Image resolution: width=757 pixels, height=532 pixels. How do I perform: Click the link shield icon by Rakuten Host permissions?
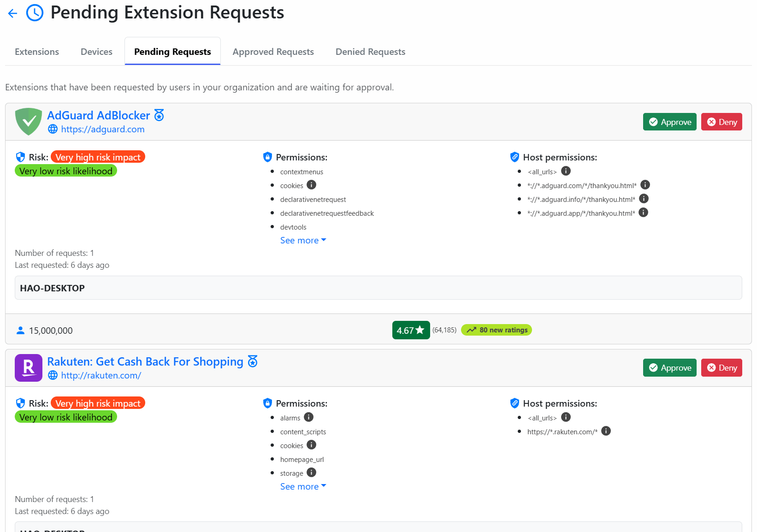tap(515, 403)
